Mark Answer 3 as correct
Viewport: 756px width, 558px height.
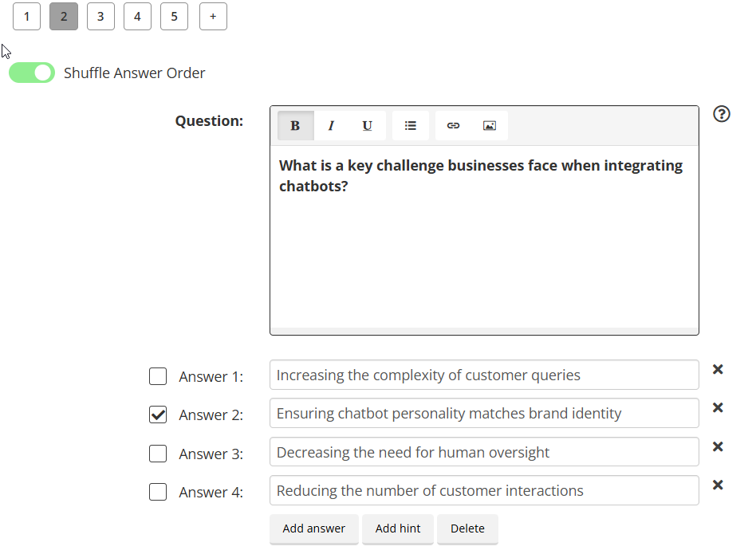[158, 454]
